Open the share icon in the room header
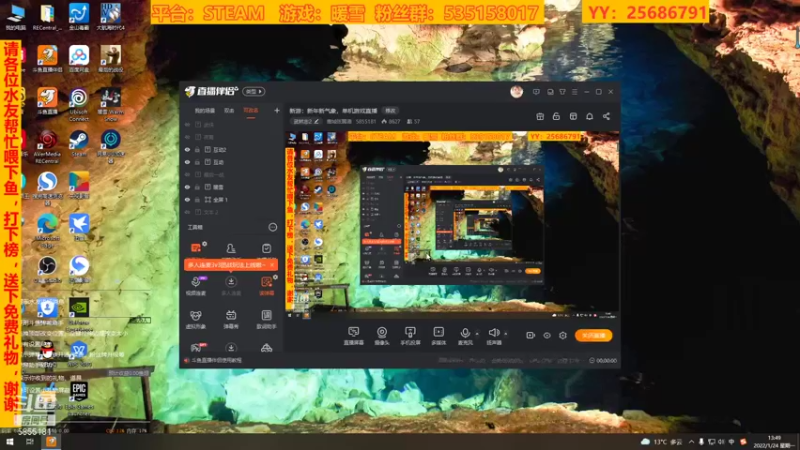Image resolution: width=800 pixels, height=450 pixels. click(606, 116)
